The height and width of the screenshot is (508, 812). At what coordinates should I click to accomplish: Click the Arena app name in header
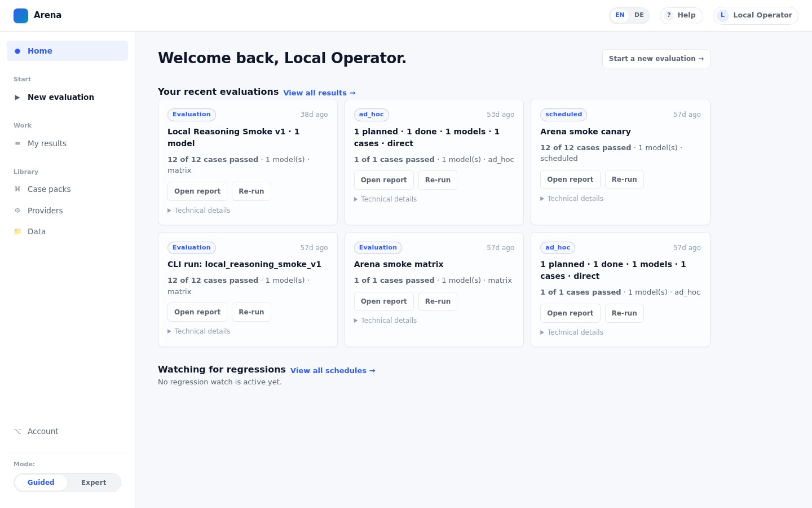pos(47,15)
